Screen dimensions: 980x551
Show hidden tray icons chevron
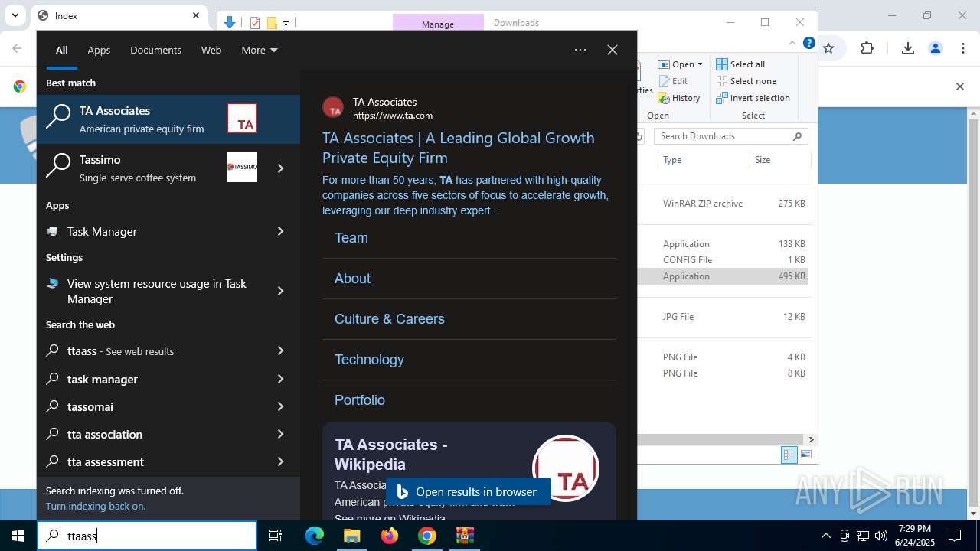pos(825,536)
